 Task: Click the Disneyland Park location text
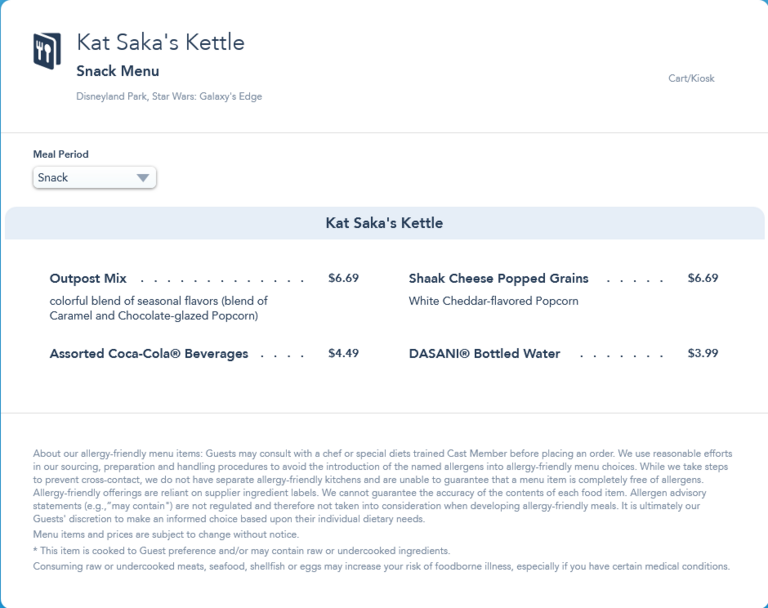pos(168,97)
